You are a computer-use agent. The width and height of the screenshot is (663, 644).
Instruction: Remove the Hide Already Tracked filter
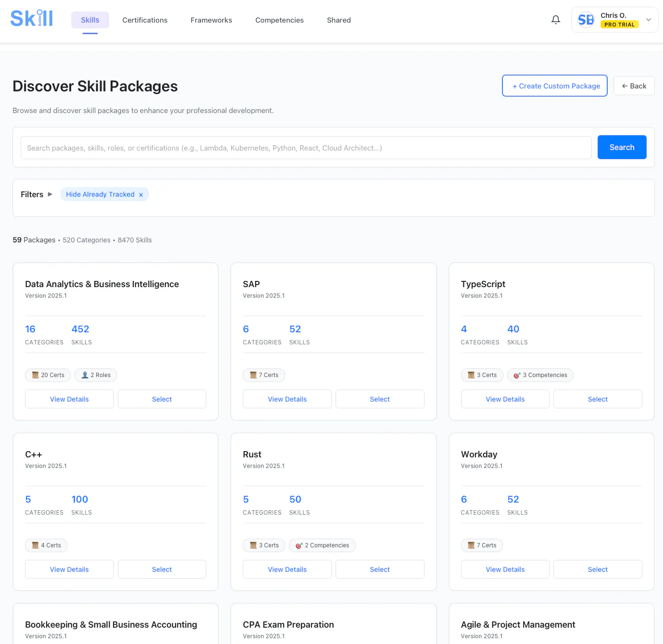point(141,195)
